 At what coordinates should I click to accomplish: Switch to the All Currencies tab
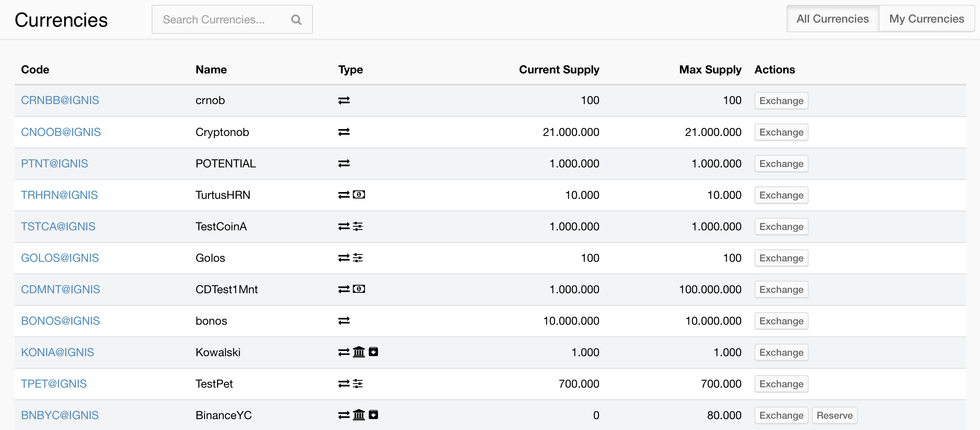832,19
